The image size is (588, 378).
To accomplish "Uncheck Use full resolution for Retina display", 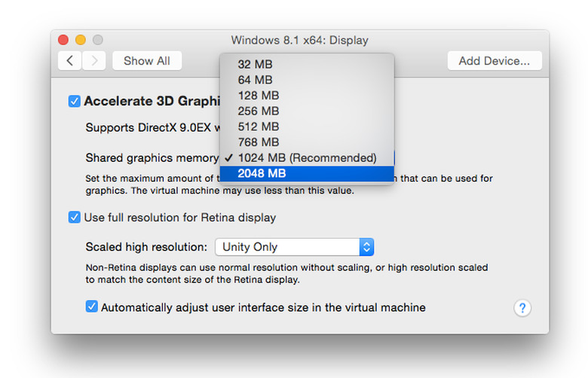I will 74,218.
